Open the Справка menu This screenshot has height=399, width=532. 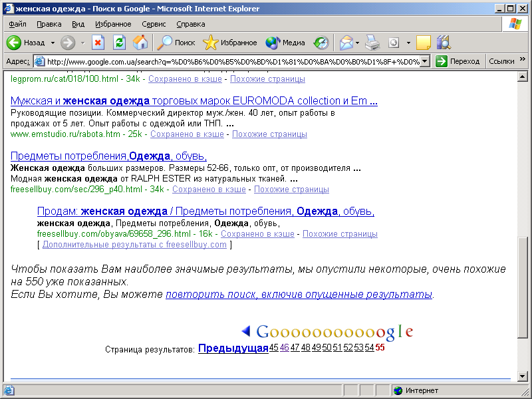point(191,24)
